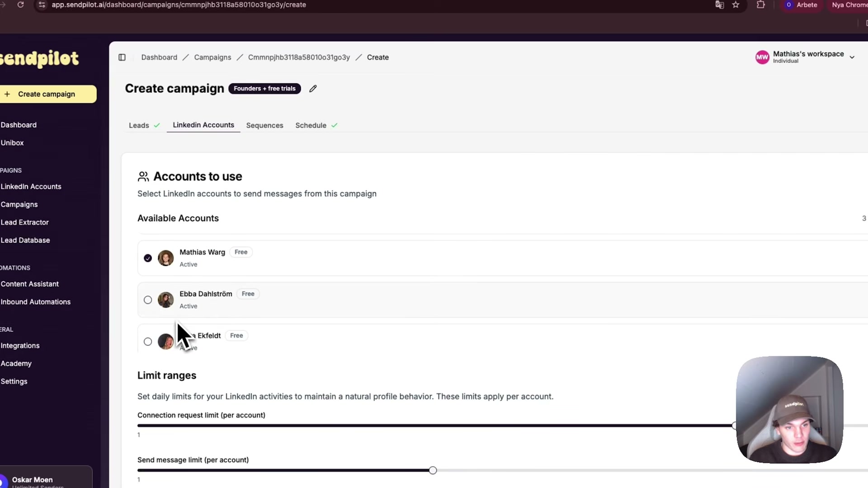Click the translate page icon

click(x=719, y=5)
